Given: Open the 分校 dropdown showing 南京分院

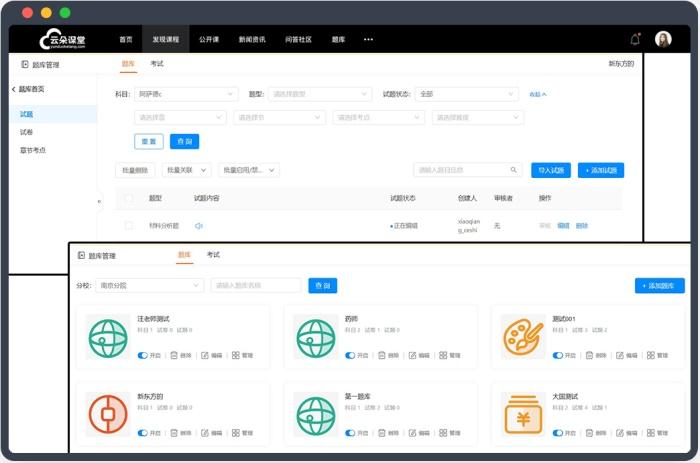Looking at the screenshot, I should (150, 285).
